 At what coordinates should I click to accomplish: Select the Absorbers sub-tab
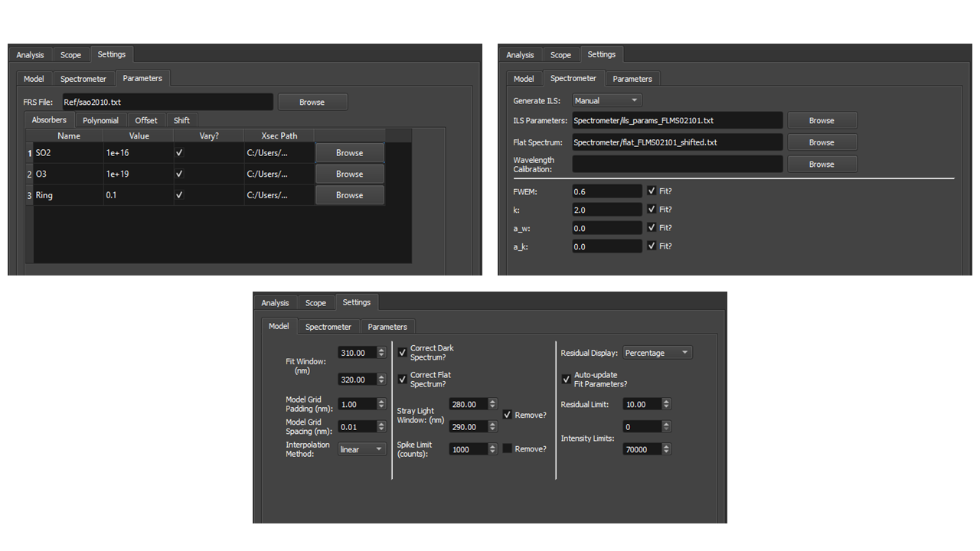49,120
